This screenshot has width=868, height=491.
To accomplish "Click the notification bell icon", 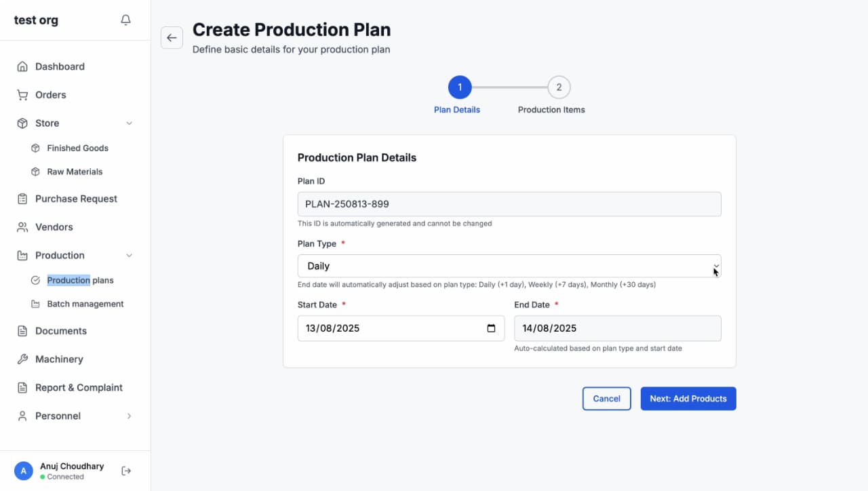I will tap(125, 20).
